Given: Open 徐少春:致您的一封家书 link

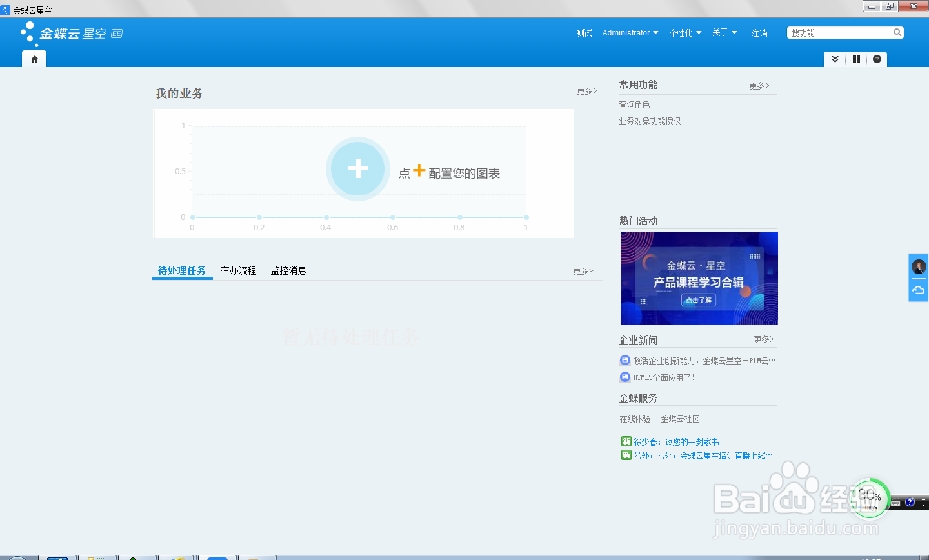Looking at the screenshot, I should coord(676,442).
